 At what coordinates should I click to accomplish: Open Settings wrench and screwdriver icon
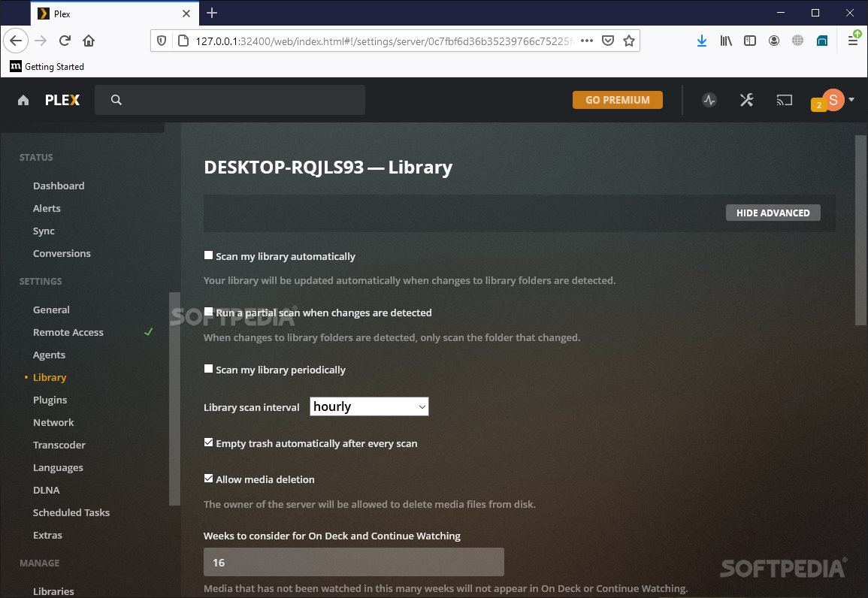pyautogui.click(x=747, y=100)
